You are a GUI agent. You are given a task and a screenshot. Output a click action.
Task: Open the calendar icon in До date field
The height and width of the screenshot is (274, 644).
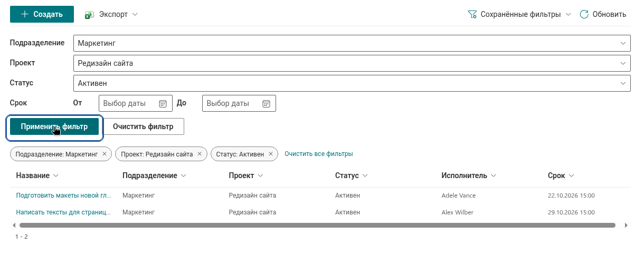(267, 103)
